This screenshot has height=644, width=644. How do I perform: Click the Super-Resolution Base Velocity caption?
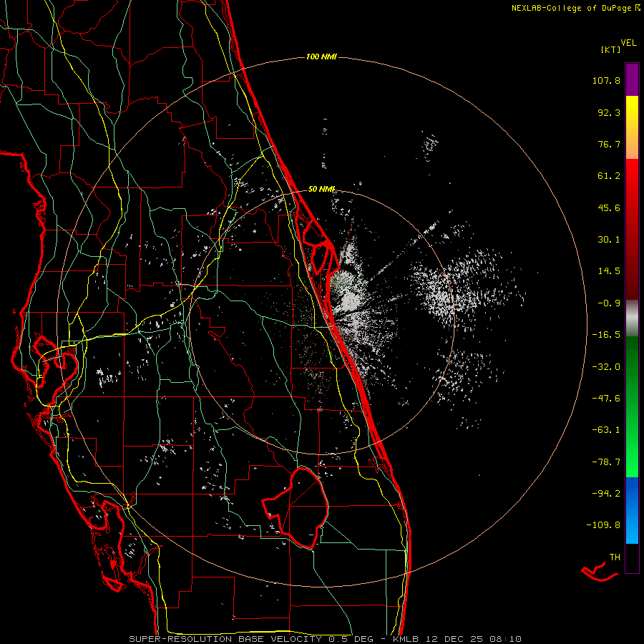(326, 639)
